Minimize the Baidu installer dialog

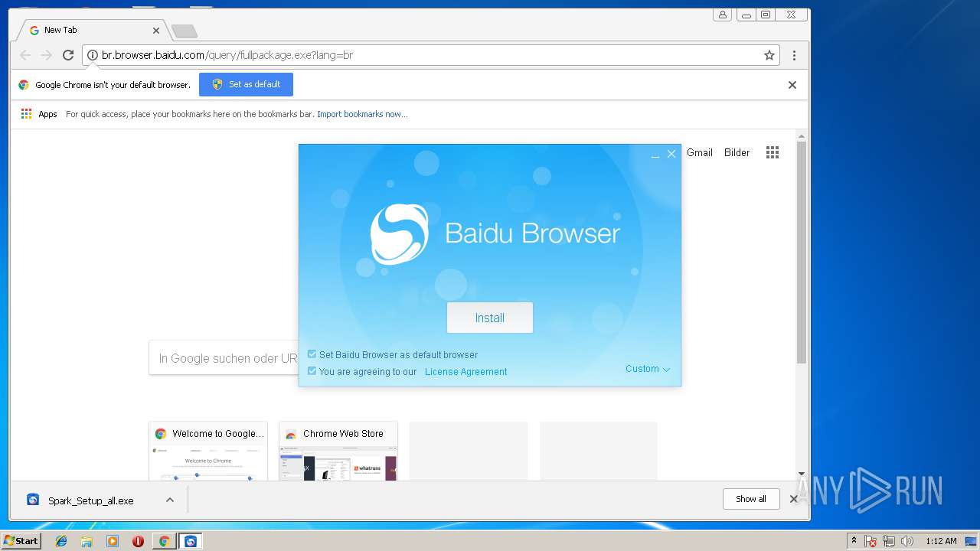click(x=655, y=155)
